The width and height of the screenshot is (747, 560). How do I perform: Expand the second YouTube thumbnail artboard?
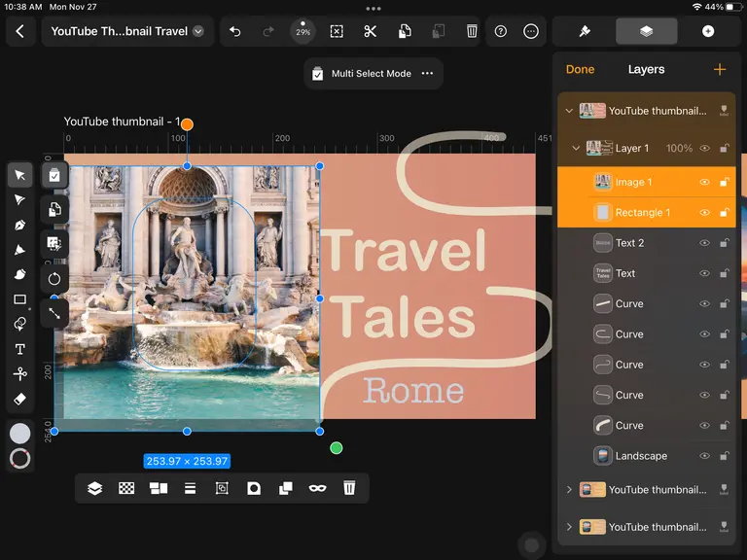pos(569,490)
